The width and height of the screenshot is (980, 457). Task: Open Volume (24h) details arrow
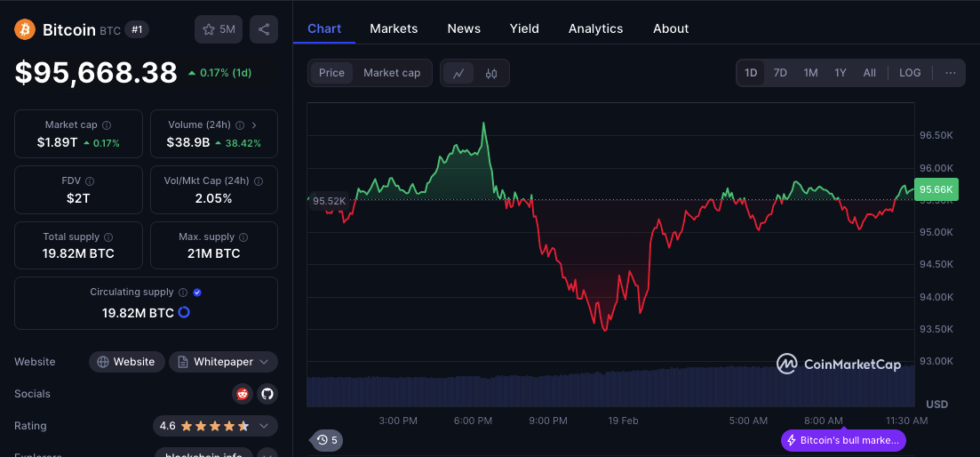[x=254, y=125]
